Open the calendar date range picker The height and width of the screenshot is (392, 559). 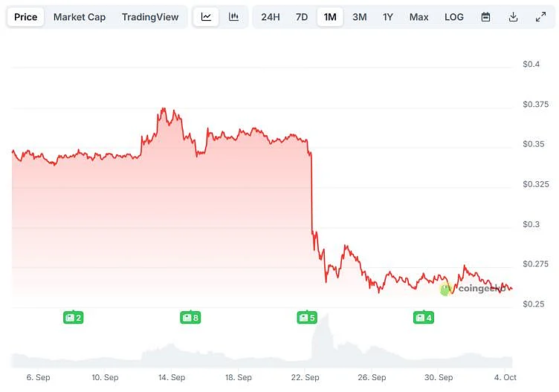(x=485, y=17)
